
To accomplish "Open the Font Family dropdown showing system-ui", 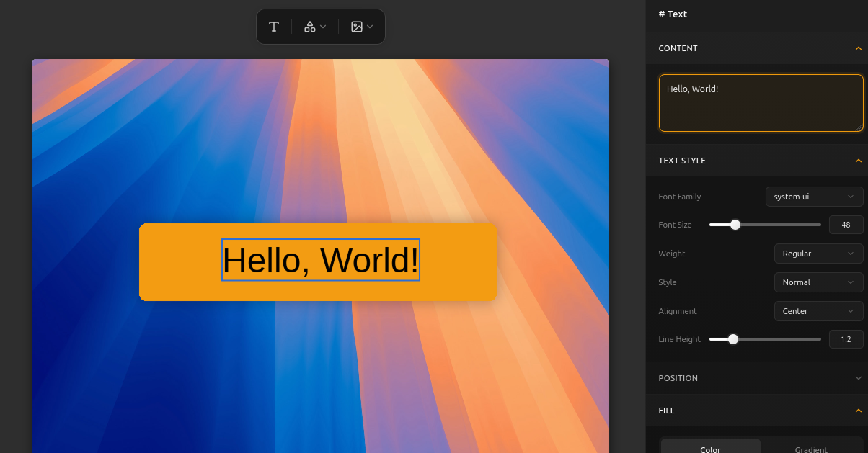I will [x=814, y=196].
